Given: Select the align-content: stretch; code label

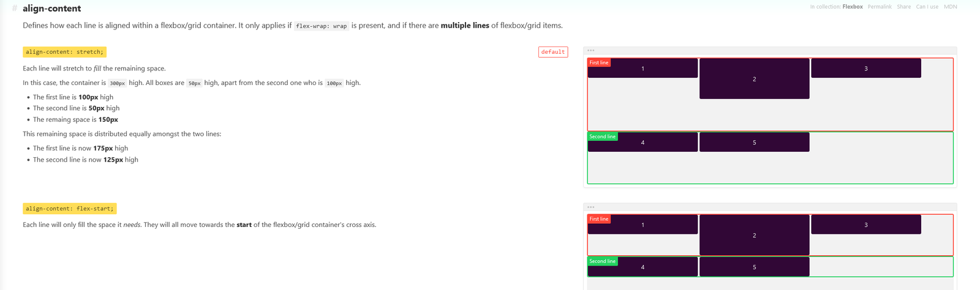Looking at the screenshot, I should [x=64, y=52].
